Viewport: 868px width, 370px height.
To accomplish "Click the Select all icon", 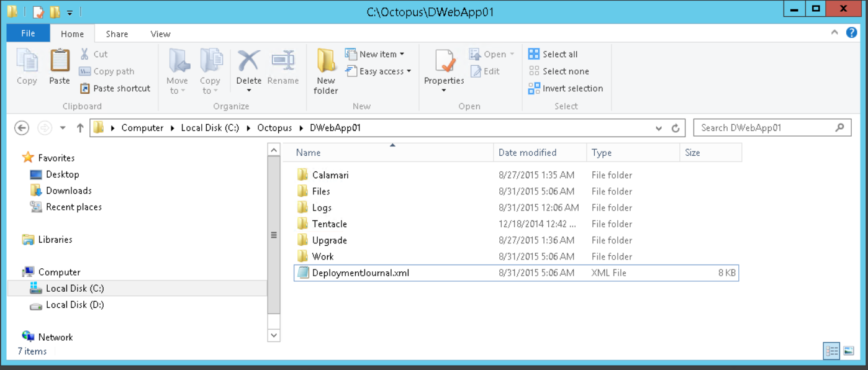I will [534, 54].
